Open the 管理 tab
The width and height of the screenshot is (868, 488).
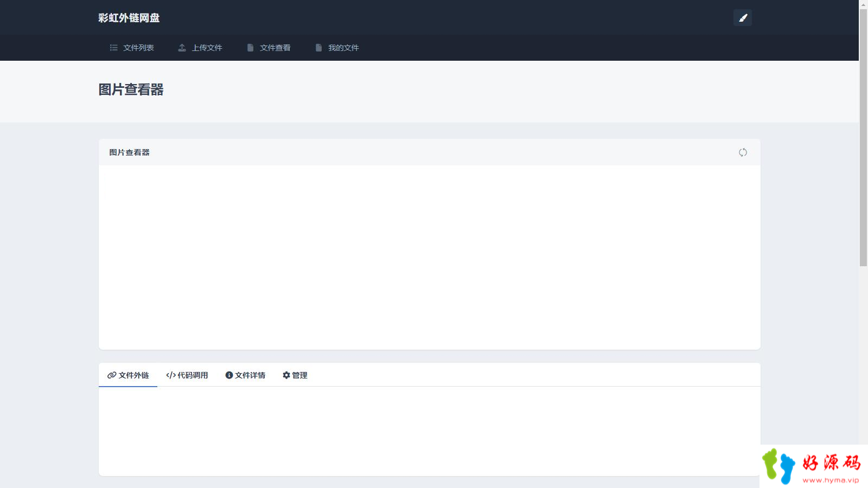[295, 375]
